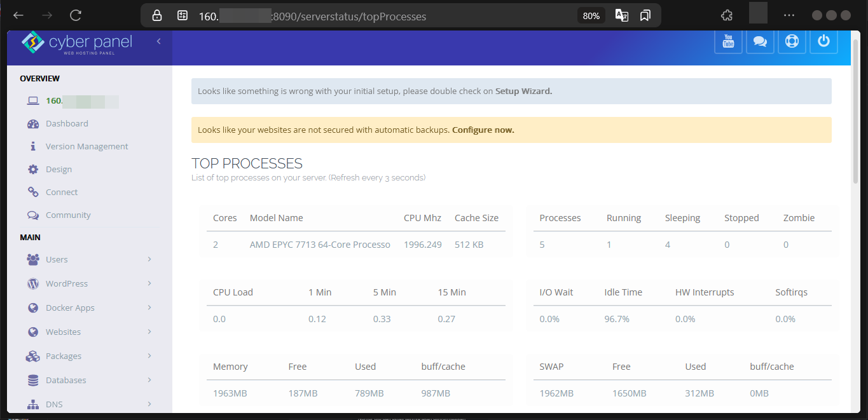
Task: Click the AMD EPYC 7713 model name
Action: click(320, 245)
